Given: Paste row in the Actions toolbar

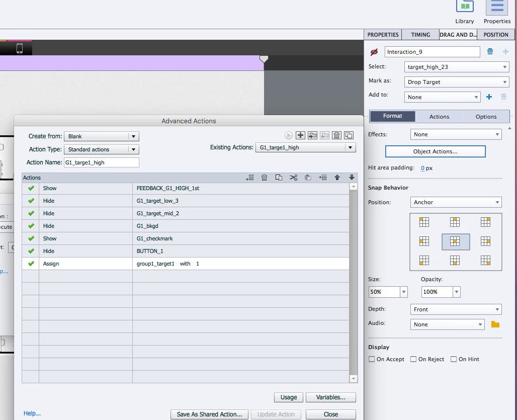Looking at the screenshot, I should coord(308,178).
